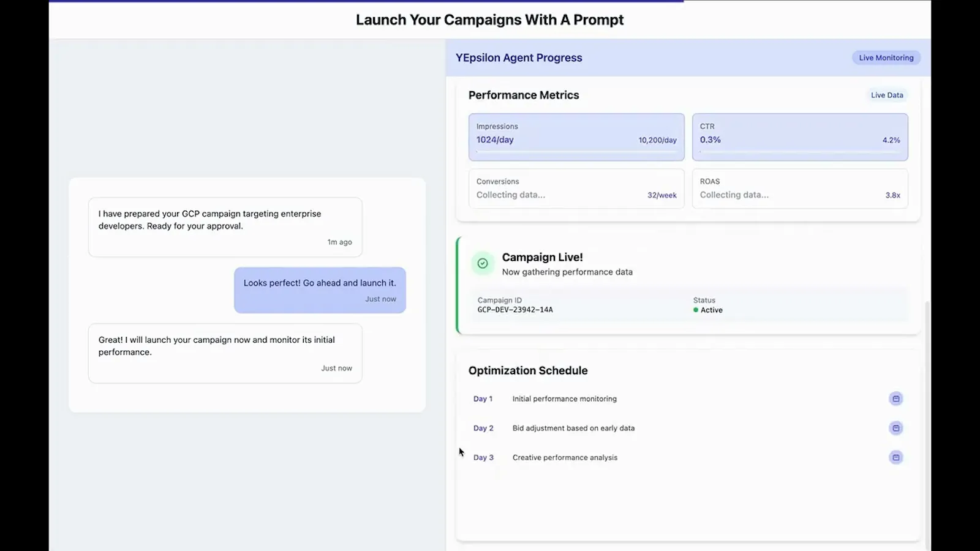Image resolution: width=980 pixels, height=551 pixels.
Task: Click the "Looks perfect! Go ahead" message bubble
Action: (x=320, y=290)
